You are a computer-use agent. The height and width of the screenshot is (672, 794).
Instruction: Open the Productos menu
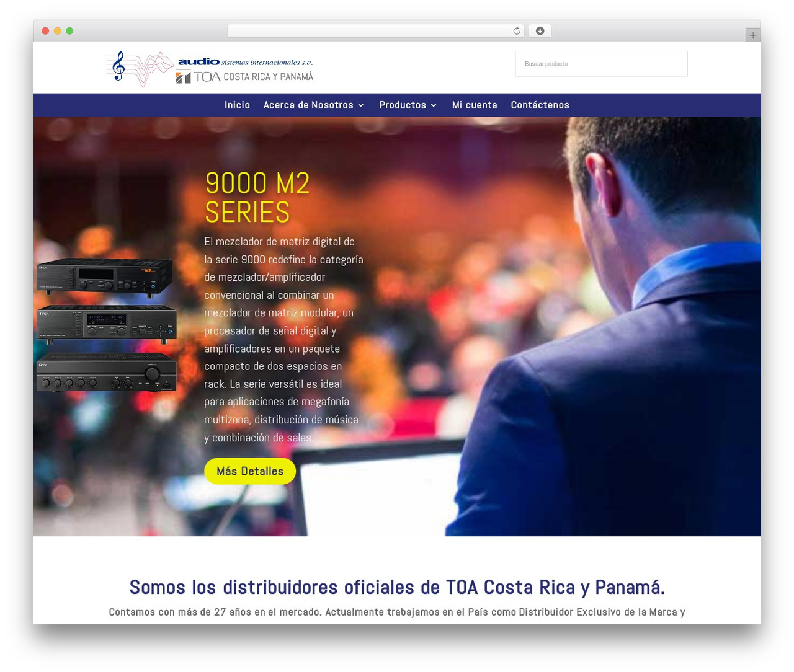click(x=403, y=105)
